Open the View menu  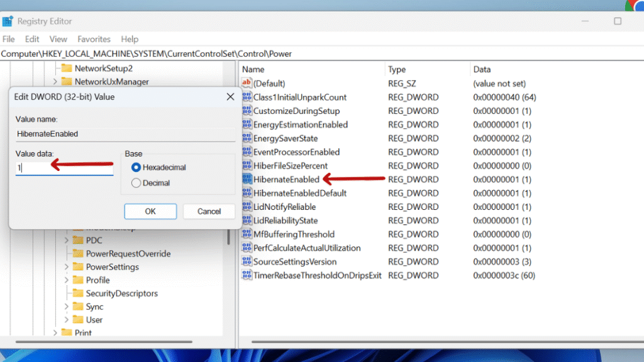click(58, 39)
